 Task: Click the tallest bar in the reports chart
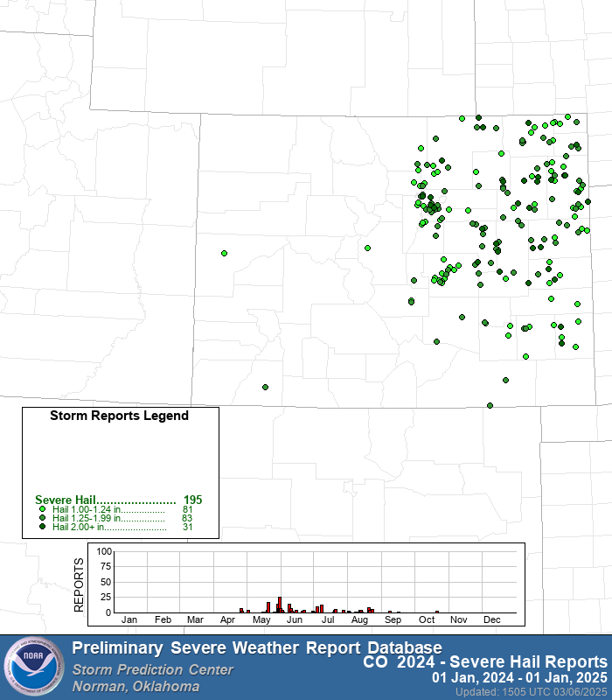280,604
